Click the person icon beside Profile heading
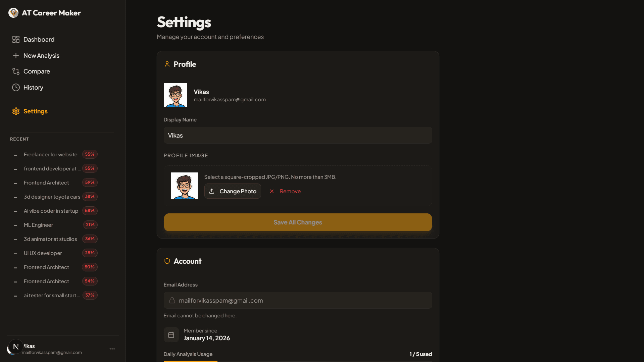 coord(167,64)
